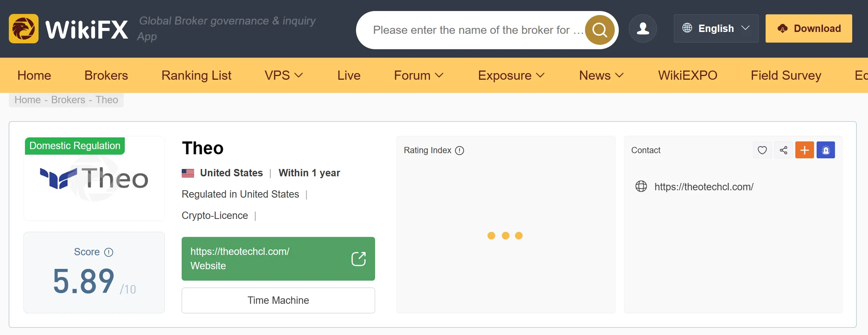The width and height of the screenshot is (868, 335).
Task: Click the Rating Index label
Action: point(428,150)
